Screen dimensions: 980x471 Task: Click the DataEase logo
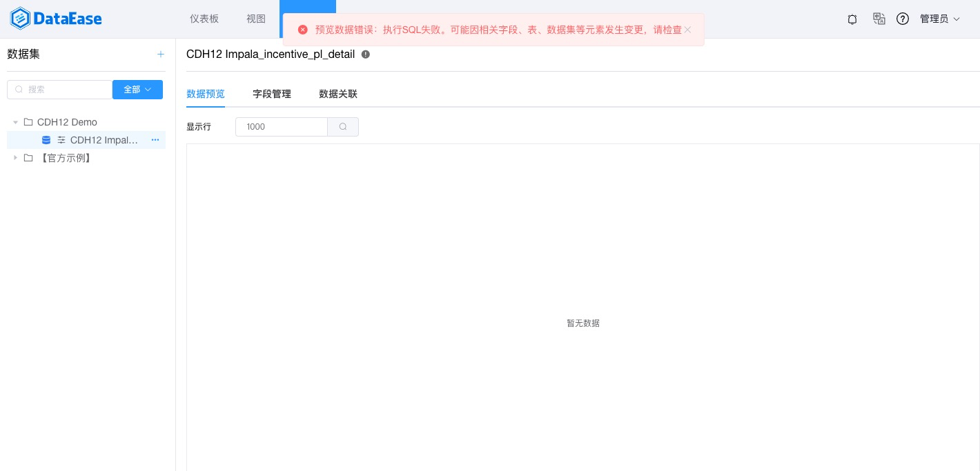click(x=56, y=19)
